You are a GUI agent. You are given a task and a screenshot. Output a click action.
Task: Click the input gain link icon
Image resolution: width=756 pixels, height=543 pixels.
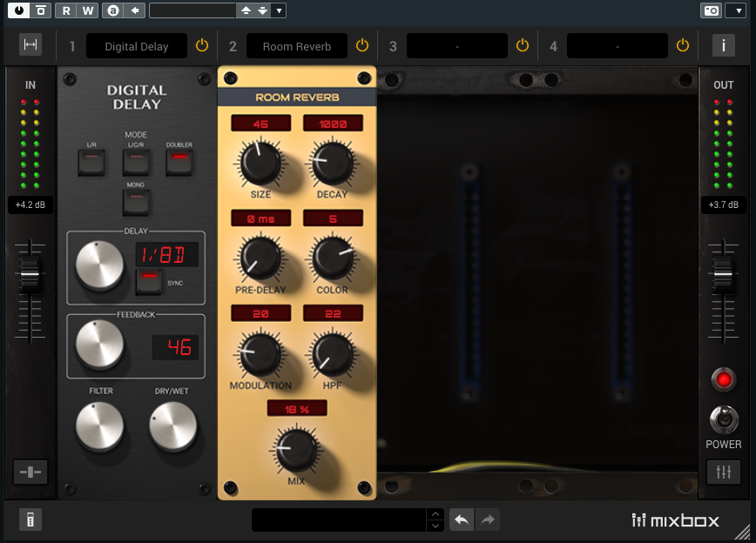(x=30, y=472)
